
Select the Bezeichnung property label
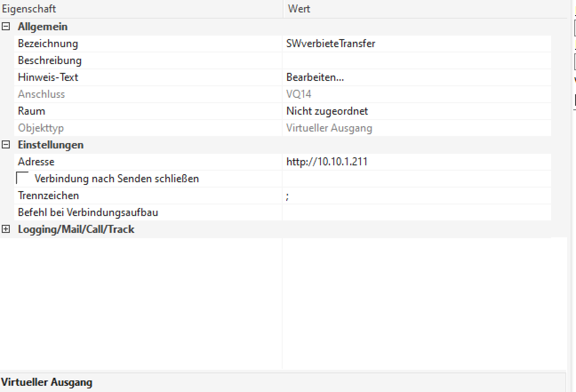(x=48, y=44)
